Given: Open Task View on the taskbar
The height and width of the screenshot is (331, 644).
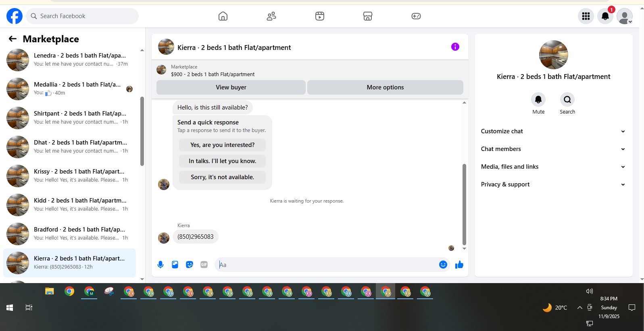Looking at the screenshot, I should (29, 308).
